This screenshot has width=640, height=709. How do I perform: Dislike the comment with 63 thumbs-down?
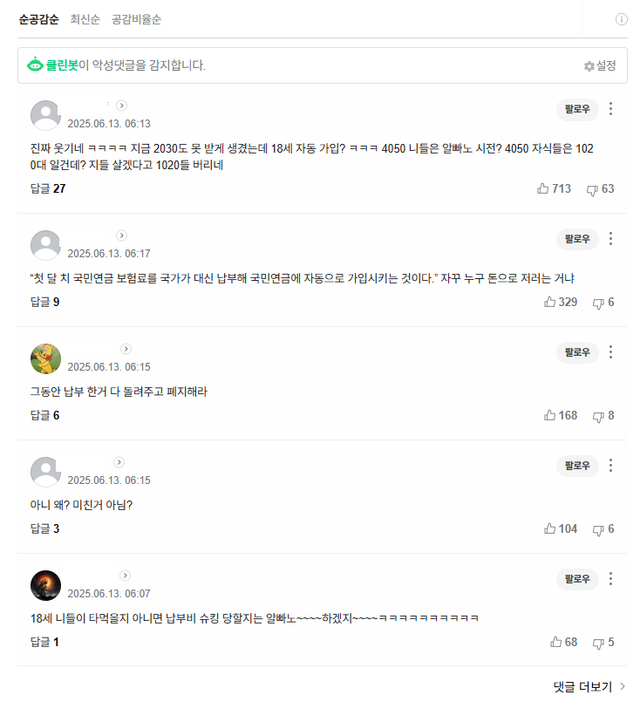coord(592,189)
